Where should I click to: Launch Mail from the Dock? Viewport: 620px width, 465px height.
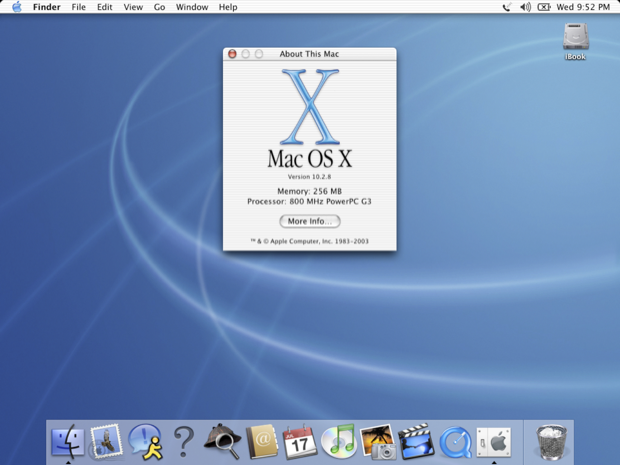pos(106,441)
